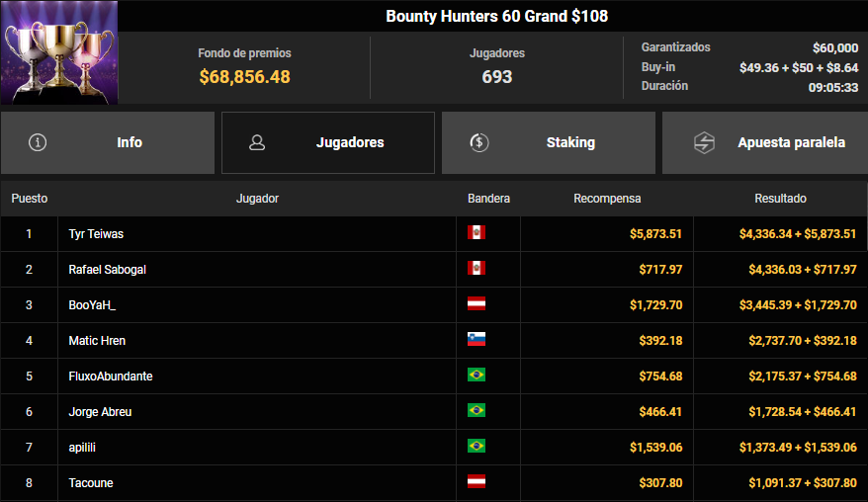Click Brazil flag next to FluxoAbundante
Screen dimensions: 868x502
(x=477, y=376)
